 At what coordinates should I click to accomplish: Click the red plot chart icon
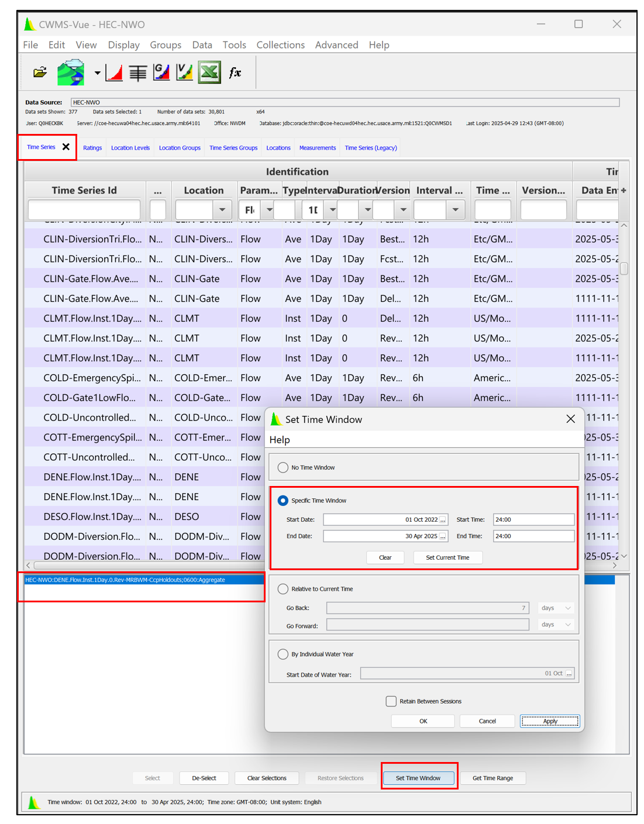point(114,73)
